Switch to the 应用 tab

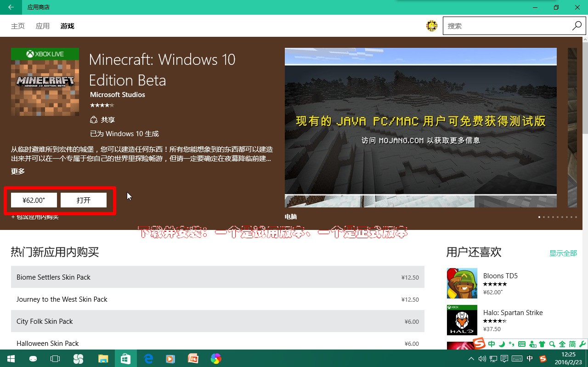click(43, 26)
